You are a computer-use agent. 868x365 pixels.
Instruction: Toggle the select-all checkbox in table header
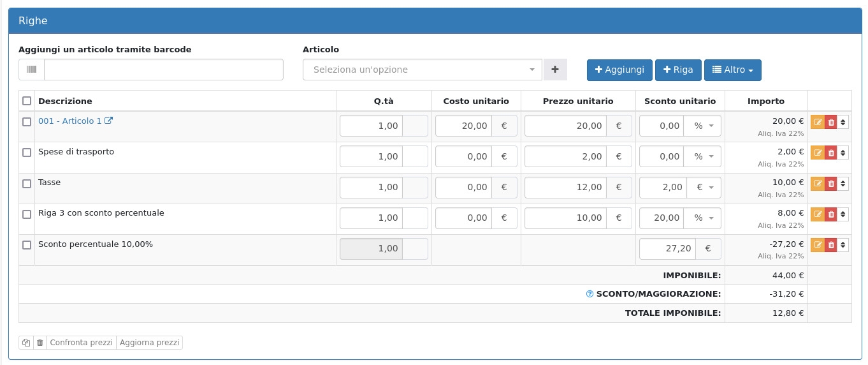tap(27, 101)
